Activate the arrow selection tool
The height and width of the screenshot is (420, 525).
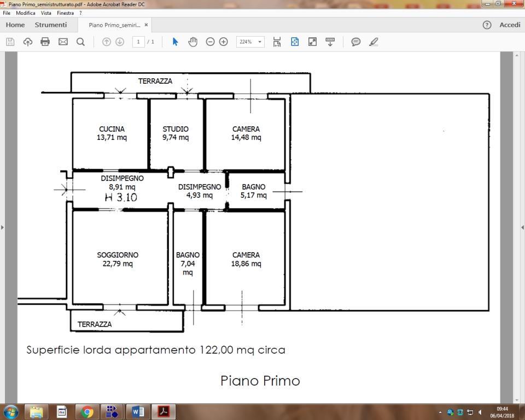(x=175, y=42)
